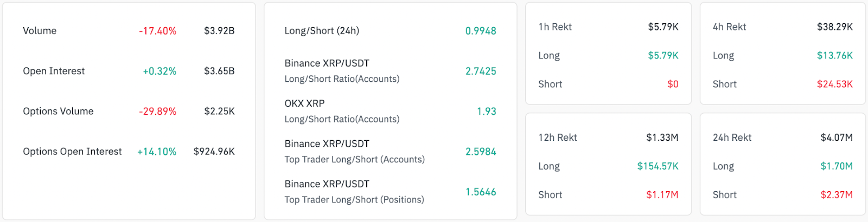Select the Open Interest value $3.65B

pos(219,71)
